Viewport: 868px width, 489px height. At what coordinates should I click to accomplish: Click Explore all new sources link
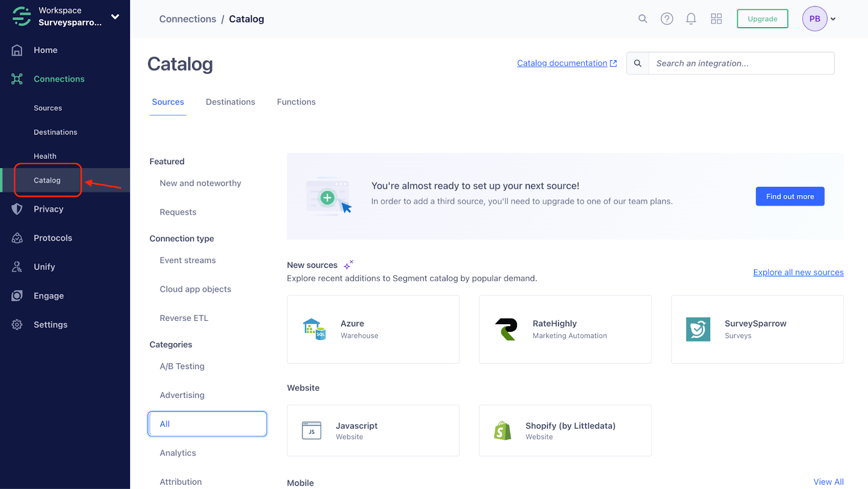click(798, 272)
